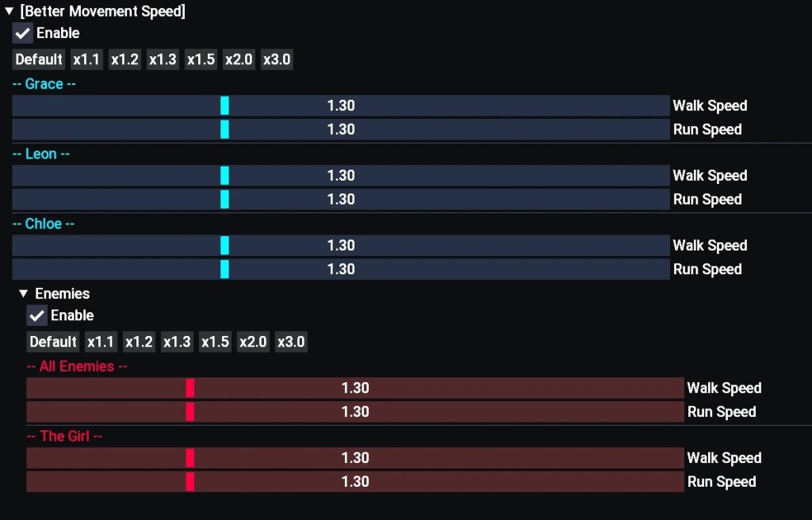
Task: Adjust Leon's Walk Speed slider
Action: pos(341,176)
